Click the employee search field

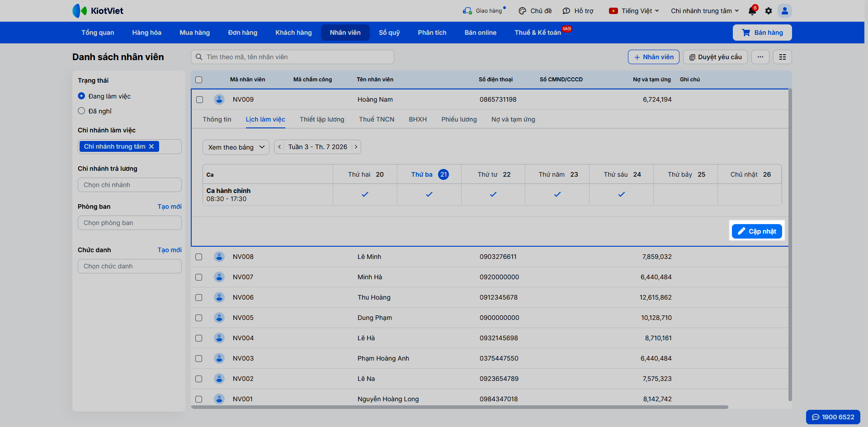pos(292,57)
